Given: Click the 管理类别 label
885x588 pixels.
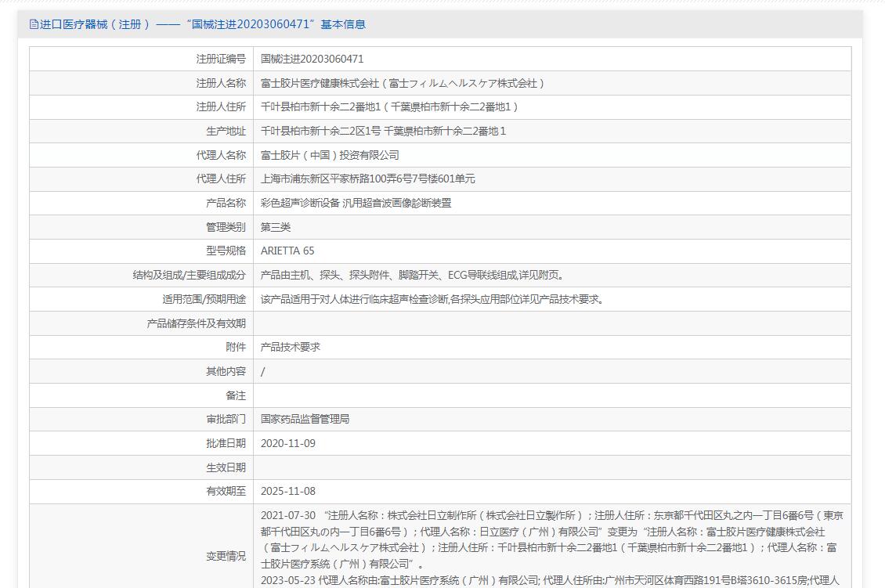Looking at the screenshot, I should click(x=226, y=227).
